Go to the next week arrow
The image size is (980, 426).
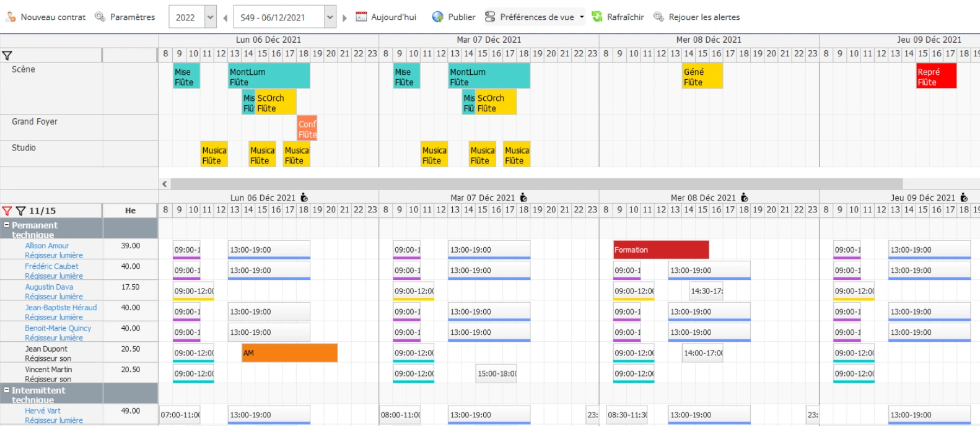click(344, 18)
